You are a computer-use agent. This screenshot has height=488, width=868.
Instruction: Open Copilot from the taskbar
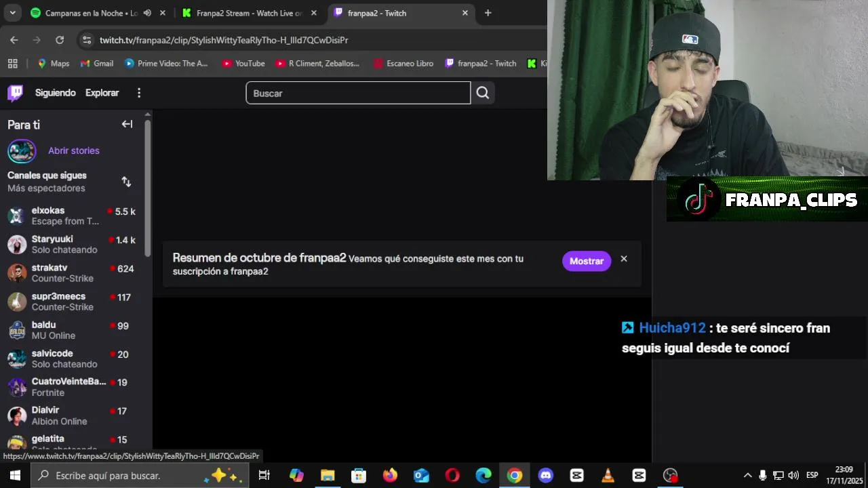(296, 475)
